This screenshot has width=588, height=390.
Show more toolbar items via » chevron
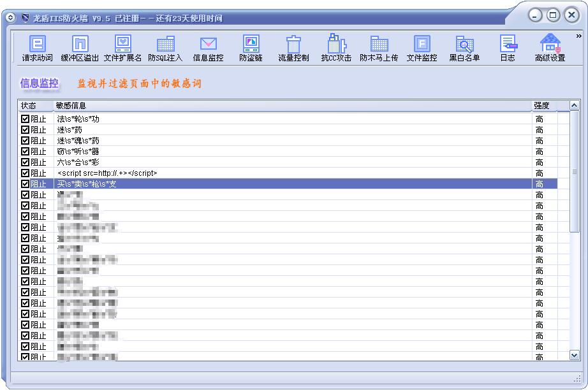pos(578,36)
